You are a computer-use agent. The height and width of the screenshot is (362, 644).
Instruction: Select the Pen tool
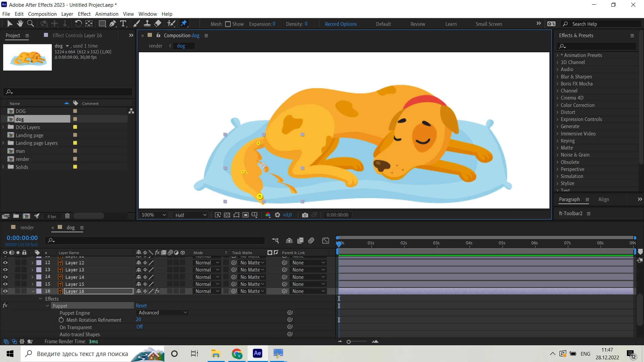click(x=113, y=23)
